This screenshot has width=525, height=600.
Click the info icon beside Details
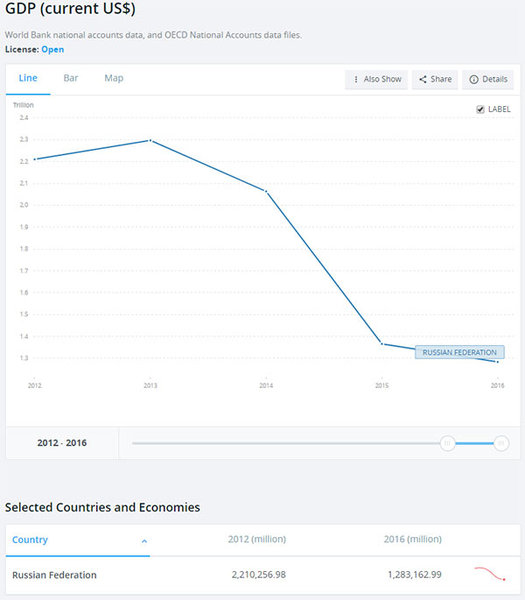[474, 79]
